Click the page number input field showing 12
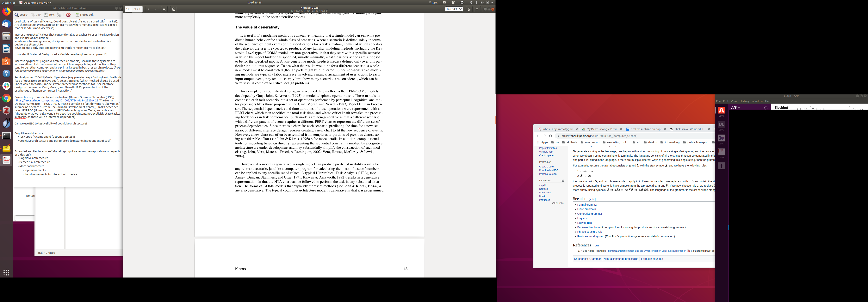 (x=128, y=9)
